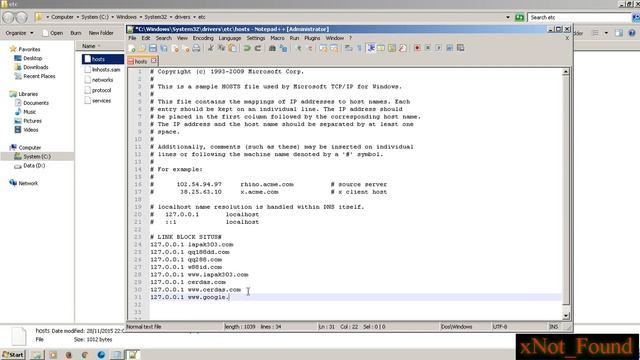Click the Search etc field in Explorer

pos(579,17)
